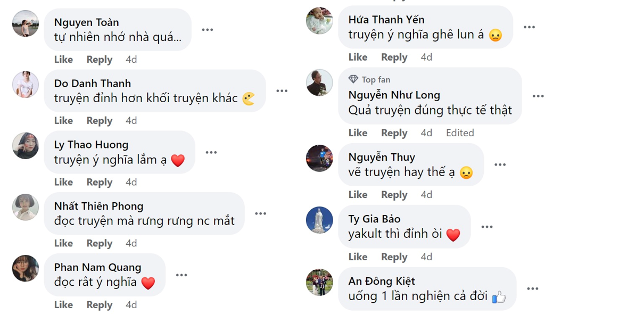Viewport: 644px width, 314px height.
Task: Click the ellipsis beside Nhất Thiên Phong's comment
Action: coord(260,213)
